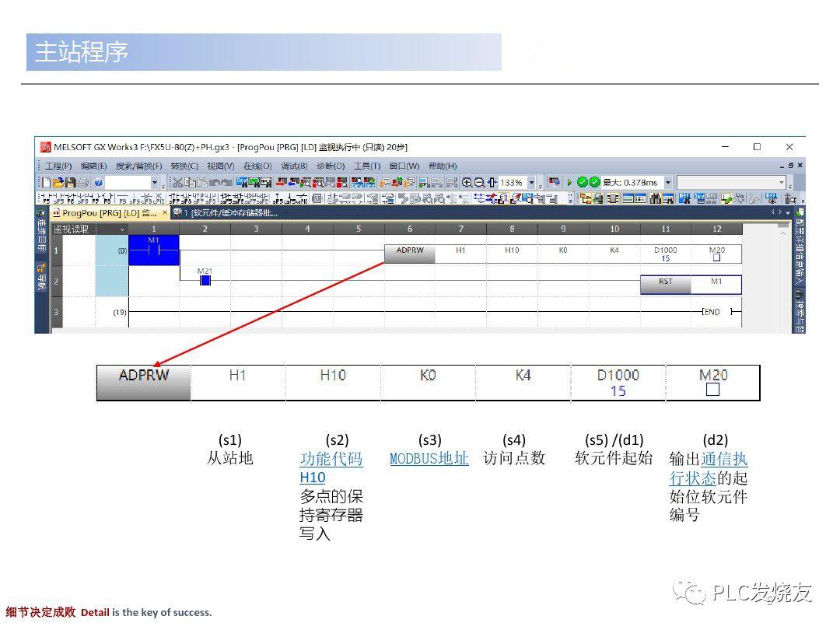Click the MODBUS地址 hyperlink
Screen dimensions: 840x630
(x=429, y=459)
